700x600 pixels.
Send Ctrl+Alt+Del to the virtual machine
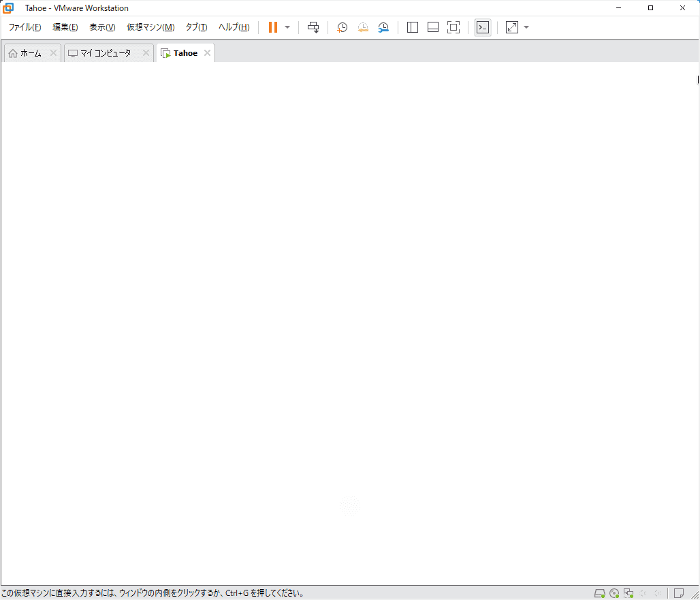point(313,27)
